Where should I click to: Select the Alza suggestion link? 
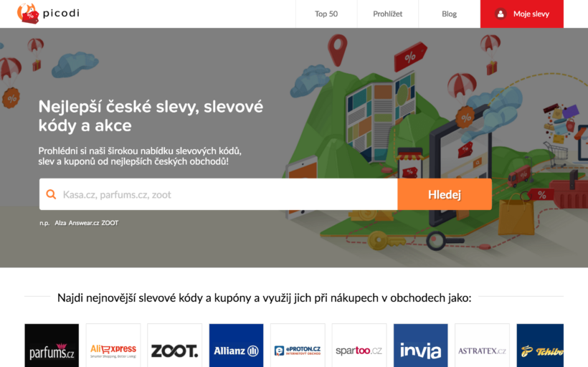coord(60,223)
